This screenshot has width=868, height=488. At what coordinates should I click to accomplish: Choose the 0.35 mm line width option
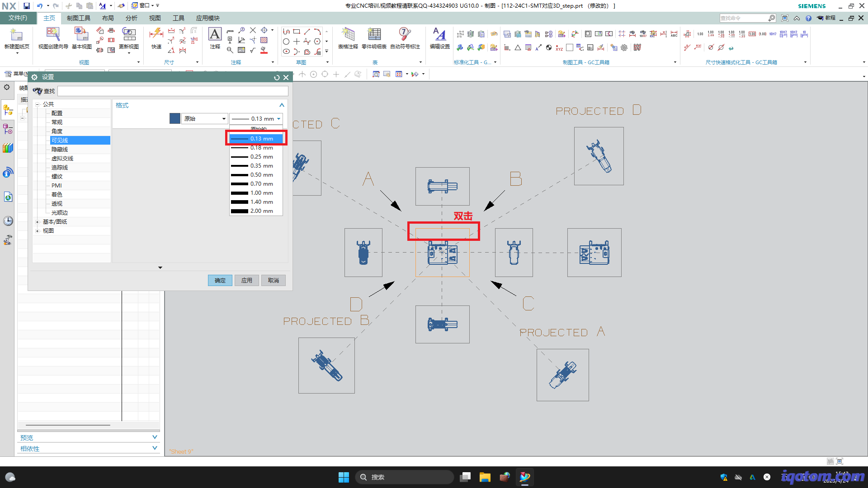(256, 166)
